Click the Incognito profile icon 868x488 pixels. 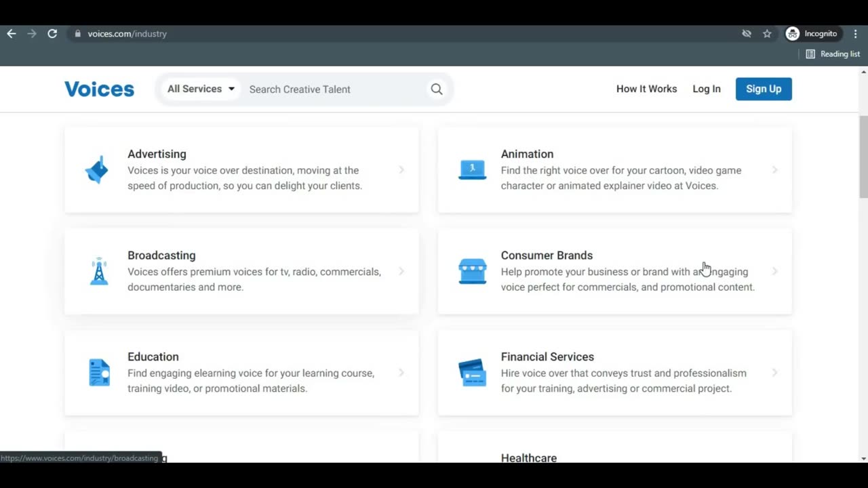[792, 33]
